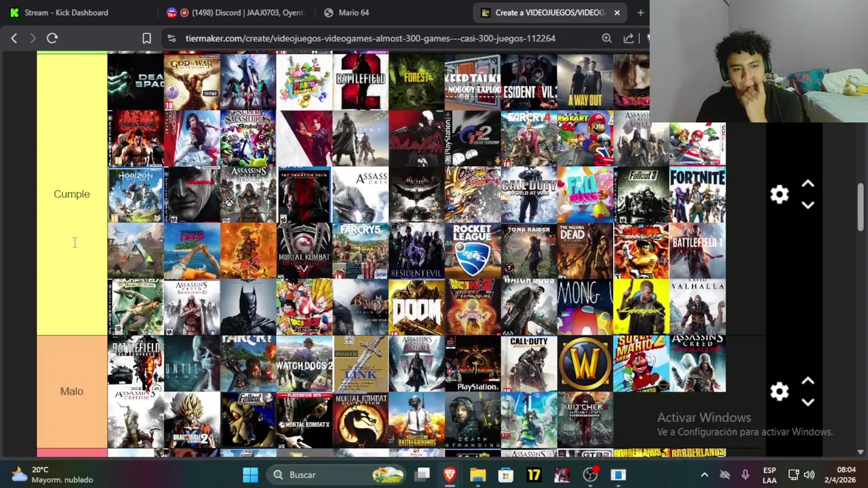Select the Call of Duty World at War thumbnail
This screenshot has height=488, width=868.
529,195
